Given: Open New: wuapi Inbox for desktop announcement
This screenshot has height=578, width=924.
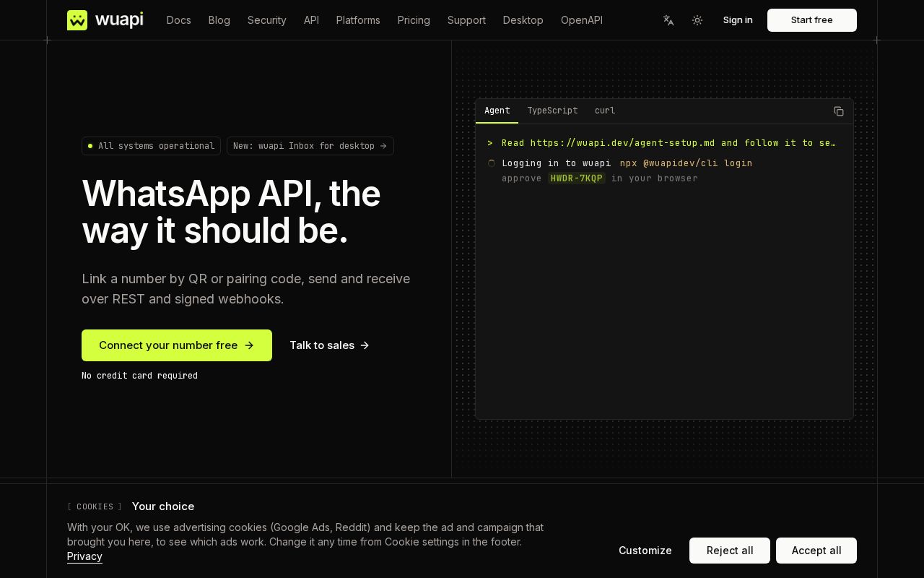Looking at the screenshot, I should point(310,146).
